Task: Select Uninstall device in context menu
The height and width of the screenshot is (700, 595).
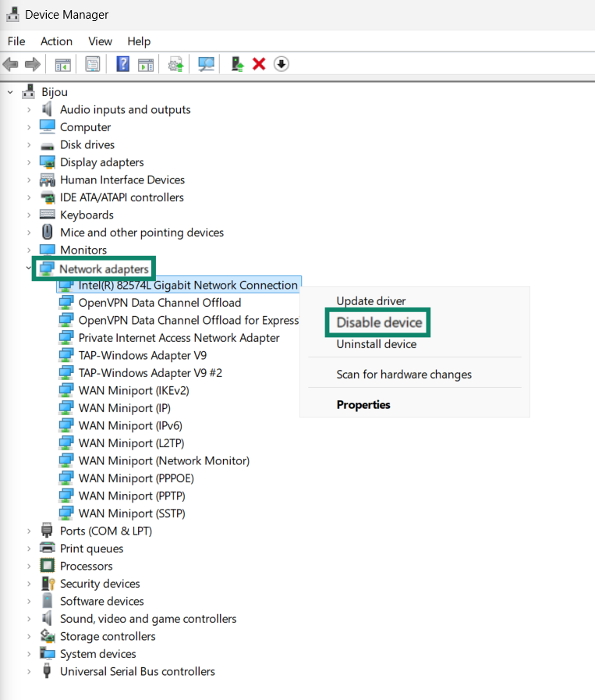Action: point(377,344)
